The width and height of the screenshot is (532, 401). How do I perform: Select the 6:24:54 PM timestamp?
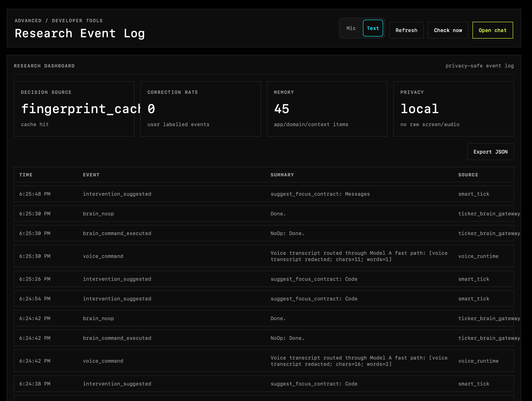(x=35, y=299)
